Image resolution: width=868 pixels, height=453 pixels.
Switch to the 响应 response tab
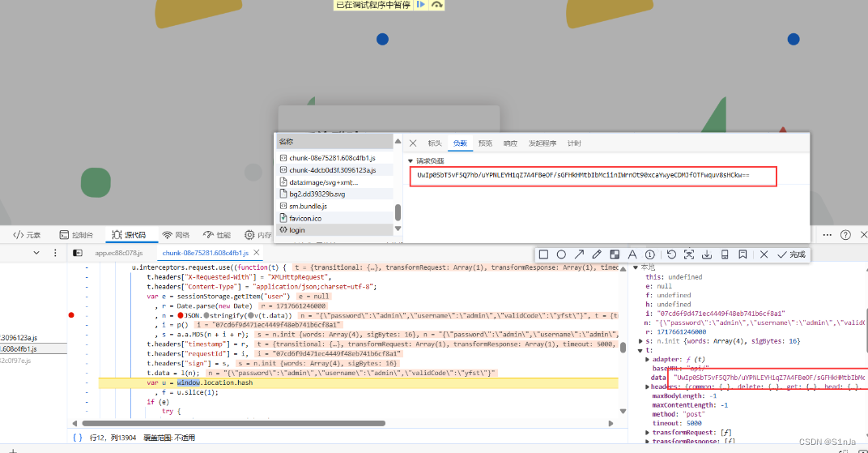510,143
